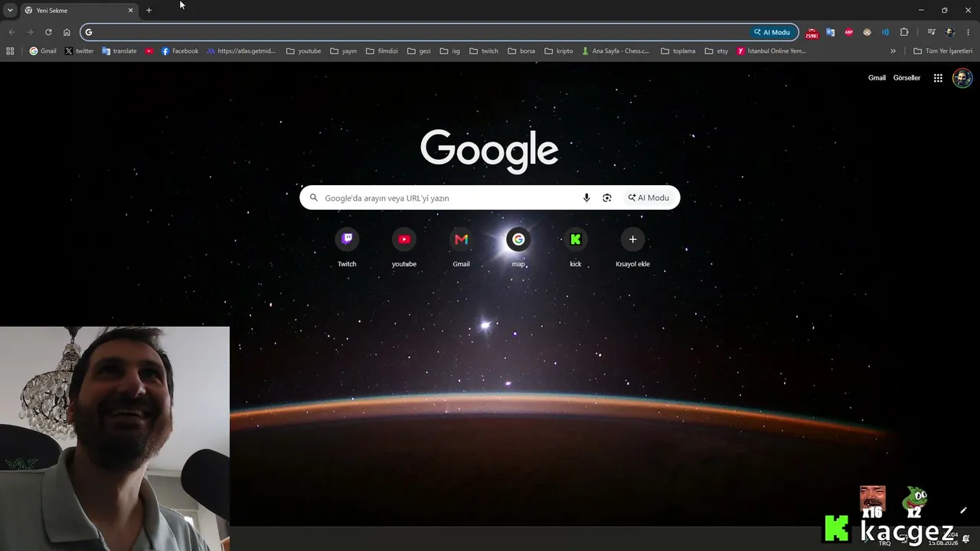Click the browser back arrow
The image size is (980, 551).
point(11,32)
